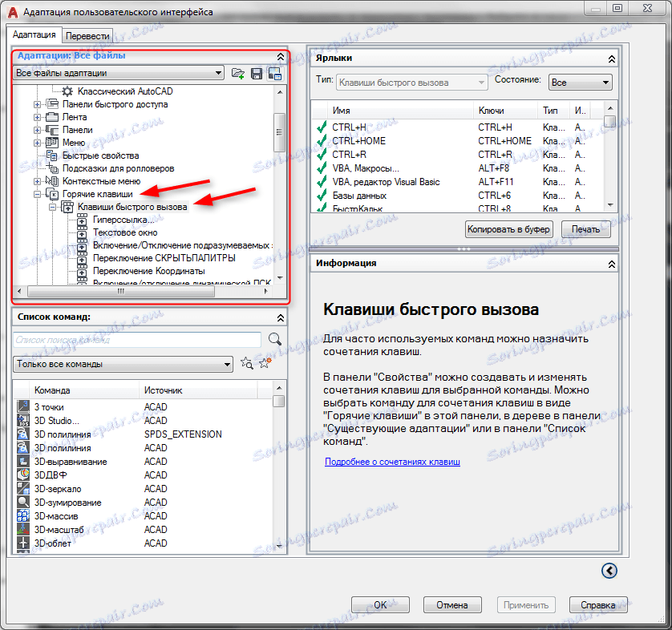Collapse the Информация panel
672x630 pixels.
pyautogui.click(x=612, y=265)
